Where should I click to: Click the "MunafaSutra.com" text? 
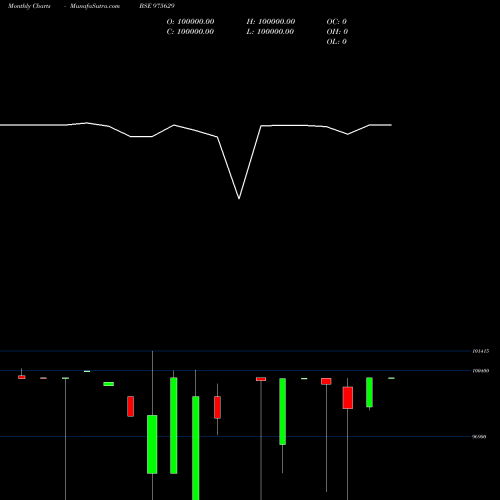pyautogui.click(x=95, y=6)
